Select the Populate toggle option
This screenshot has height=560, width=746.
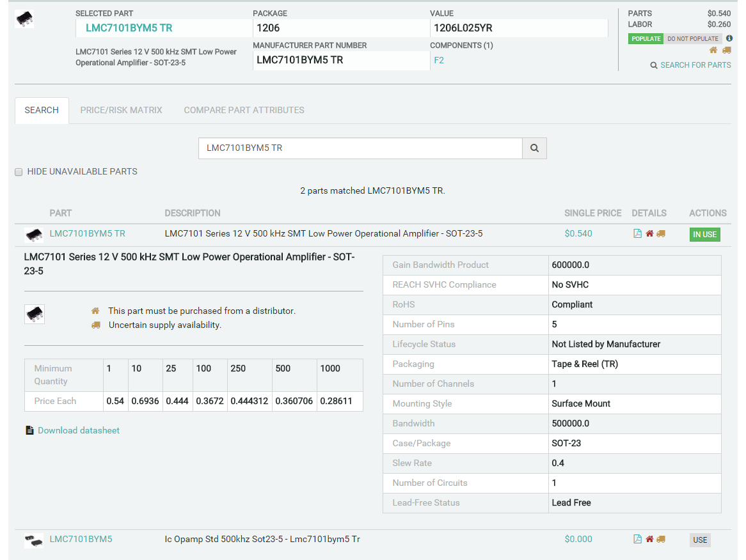click(x=646, y=39)
